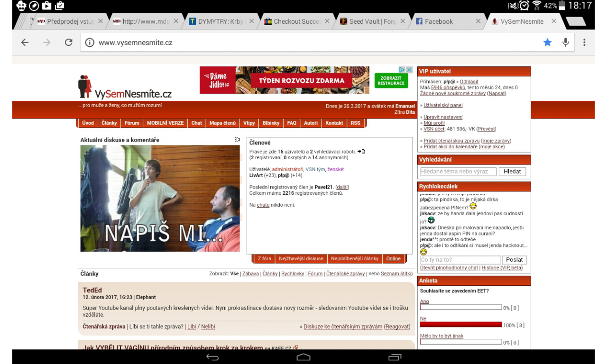Reload the current page
The height and width of the screenshot is (364, 607).
69,43
